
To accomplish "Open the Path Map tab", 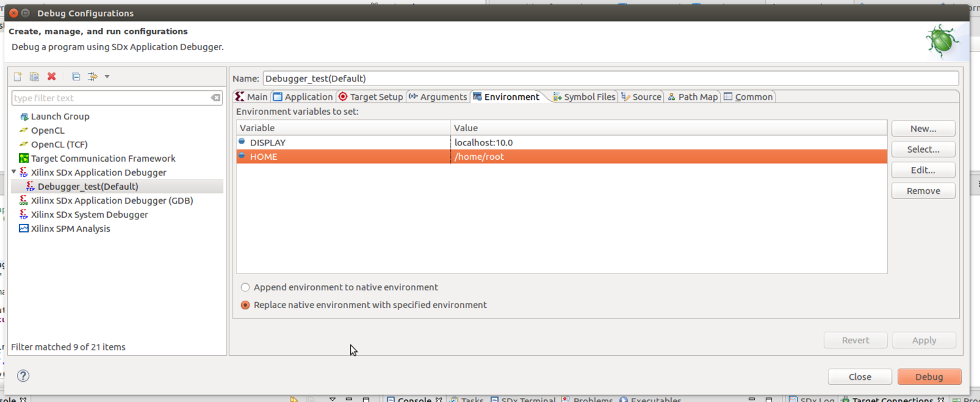I will pos(693,97).
